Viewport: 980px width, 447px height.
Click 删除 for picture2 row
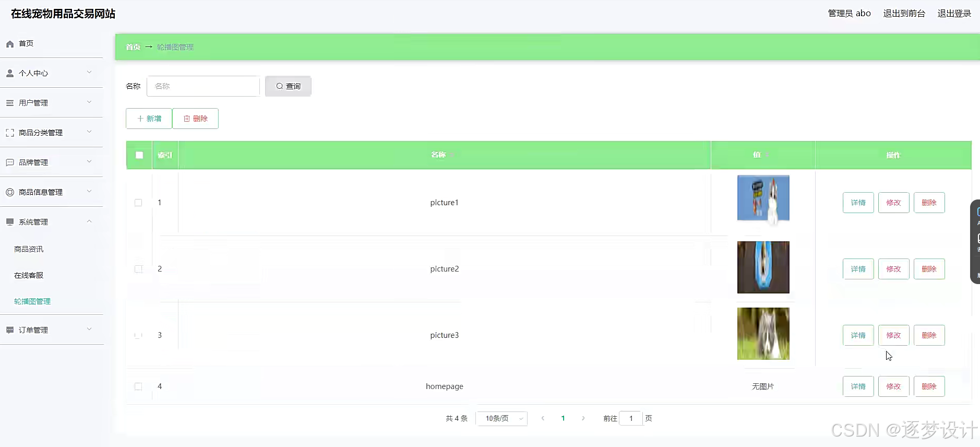coord(929,269)
